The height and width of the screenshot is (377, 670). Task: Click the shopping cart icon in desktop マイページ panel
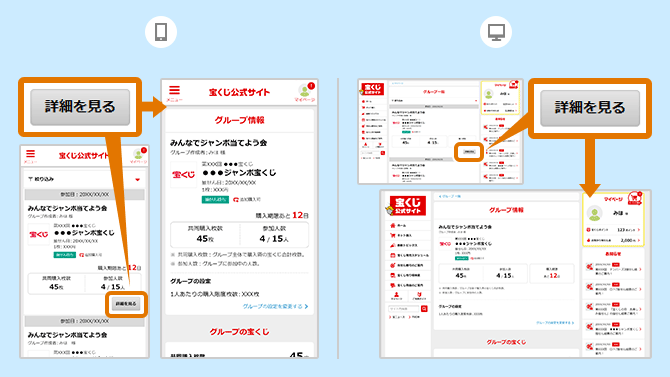click(635, 198)
